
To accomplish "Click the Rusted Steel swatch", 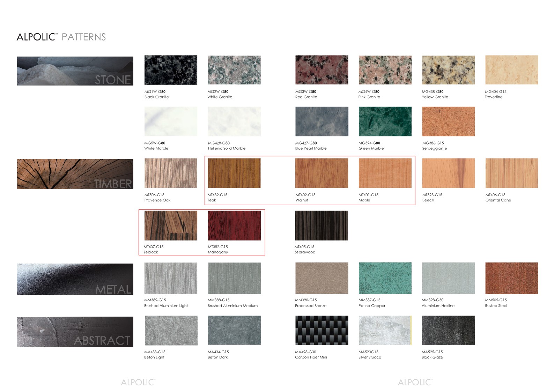I will point(511,278).
